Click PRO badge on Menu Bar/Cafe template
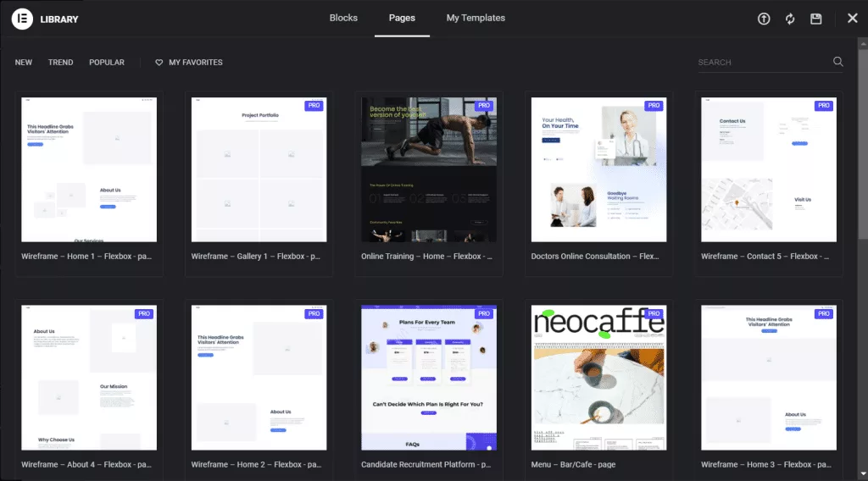This screenshot has height=481, width=868. click(x=654, y=313)
